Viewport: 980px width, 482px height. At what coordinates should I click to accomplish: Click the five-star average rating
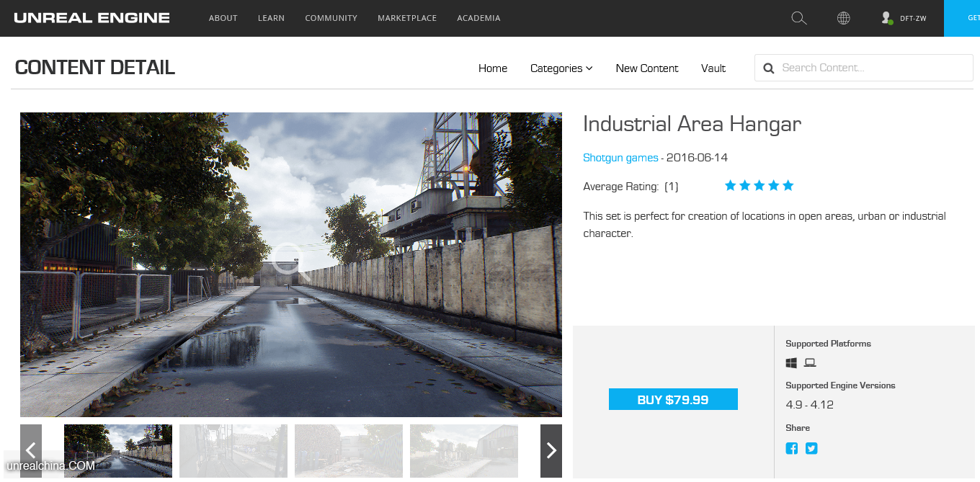[x=759, y=186]
